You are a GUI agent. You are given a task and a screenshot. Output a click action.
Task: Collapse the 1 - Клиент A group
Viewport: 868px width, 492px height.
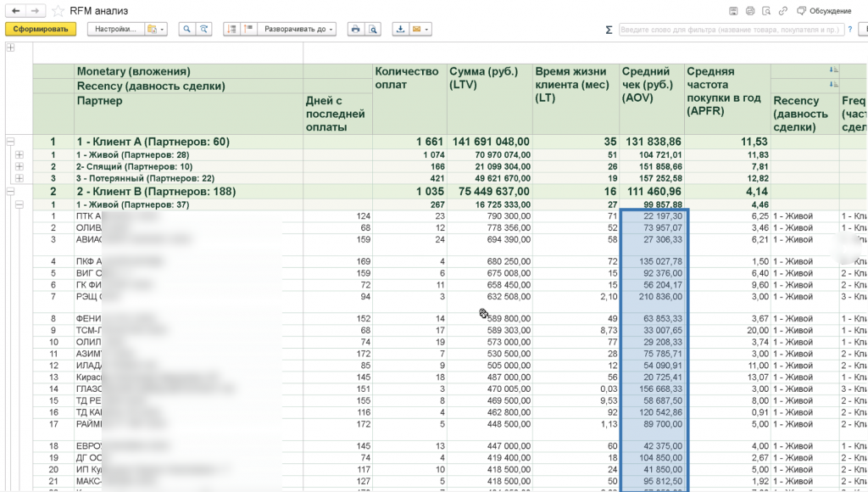tap(10, 142)
